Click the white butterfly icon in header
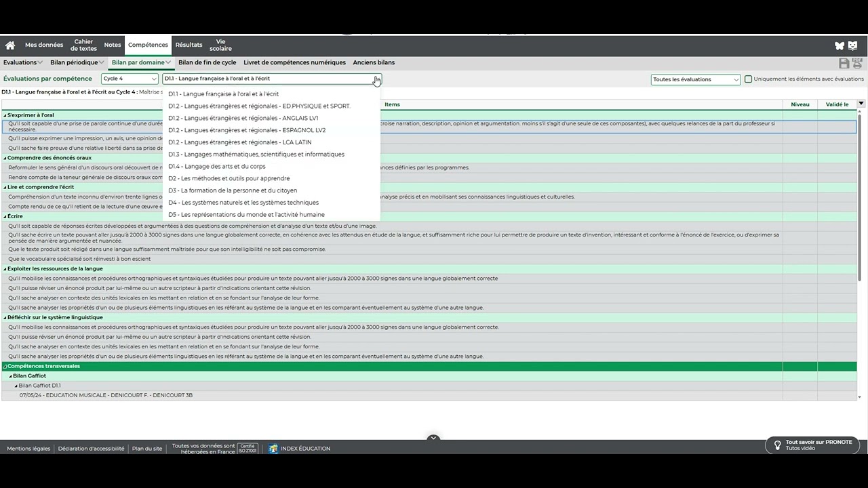Screen dimensions: 868x488 point(840,46)
